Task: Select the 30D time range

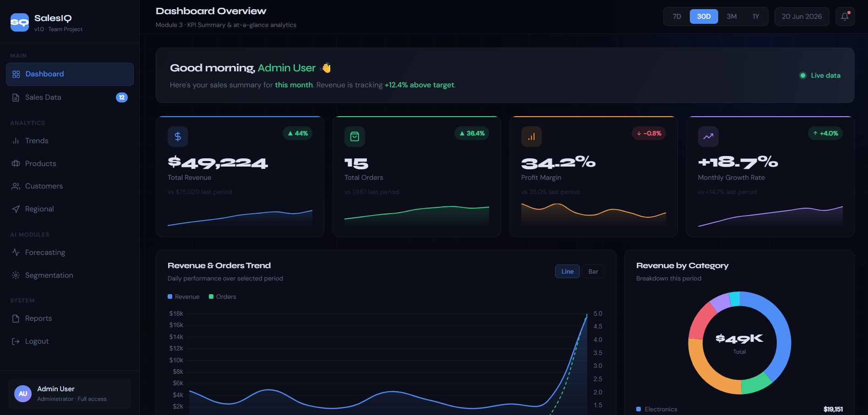Action: point(704,16)
